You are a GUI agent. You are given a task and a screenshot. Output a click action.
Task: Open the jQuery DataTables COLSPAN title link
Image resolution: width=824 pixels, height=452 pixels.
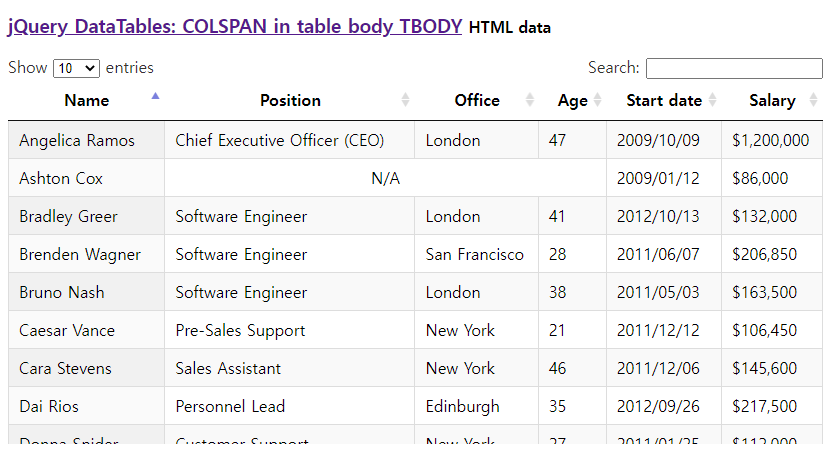(x=235, y=27)
